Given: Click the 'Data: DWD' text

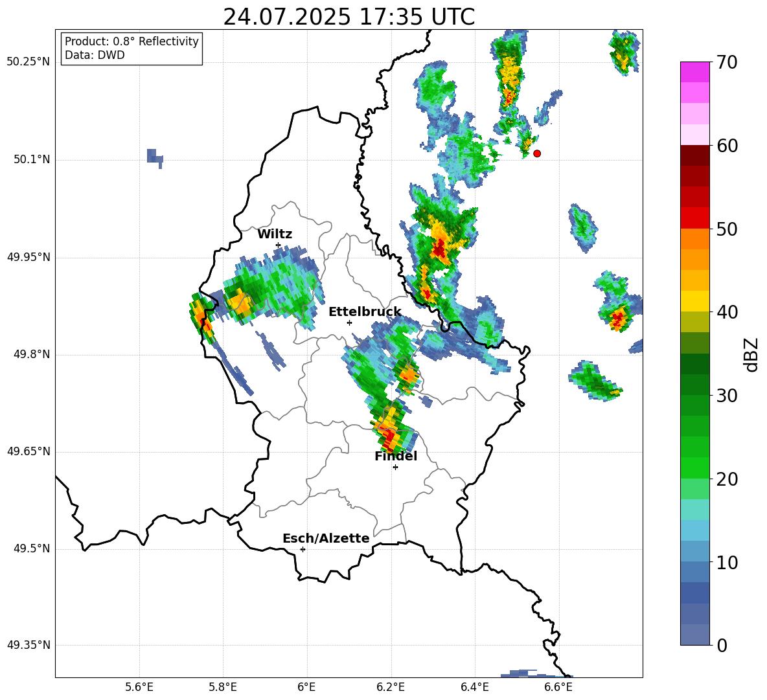Looking at the screenshot, I should coord(95,55).
